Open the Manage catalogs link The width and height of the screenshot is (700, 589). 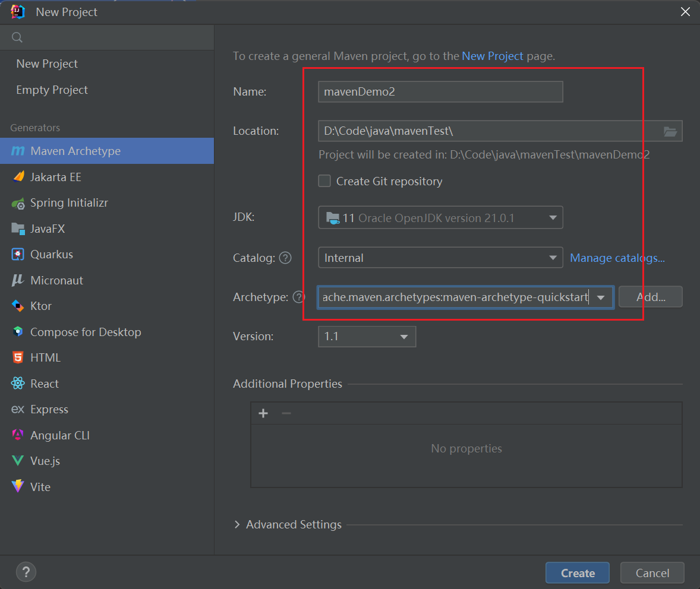(617, 258)
